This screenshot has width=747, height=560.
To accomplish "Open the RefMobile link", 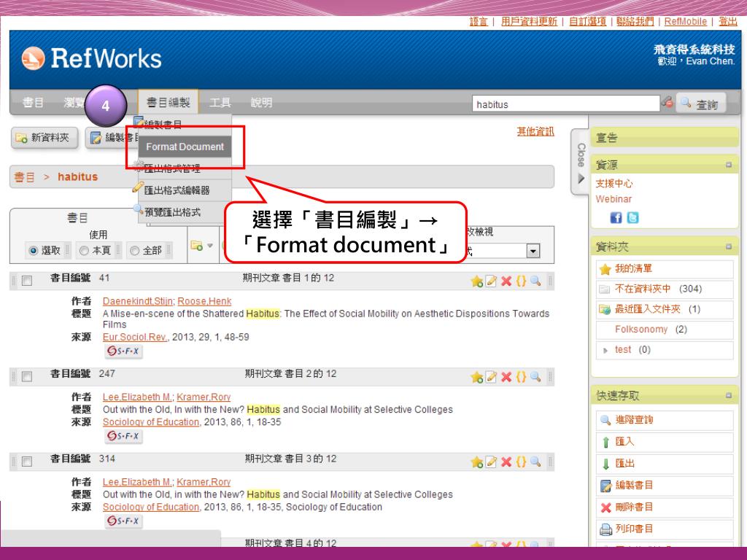I will tap(686, 21).
